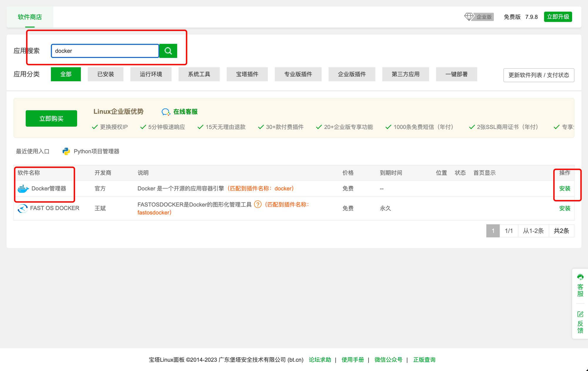
Task: Click the 软件名称 column header
Action: [x=29, y=173]
